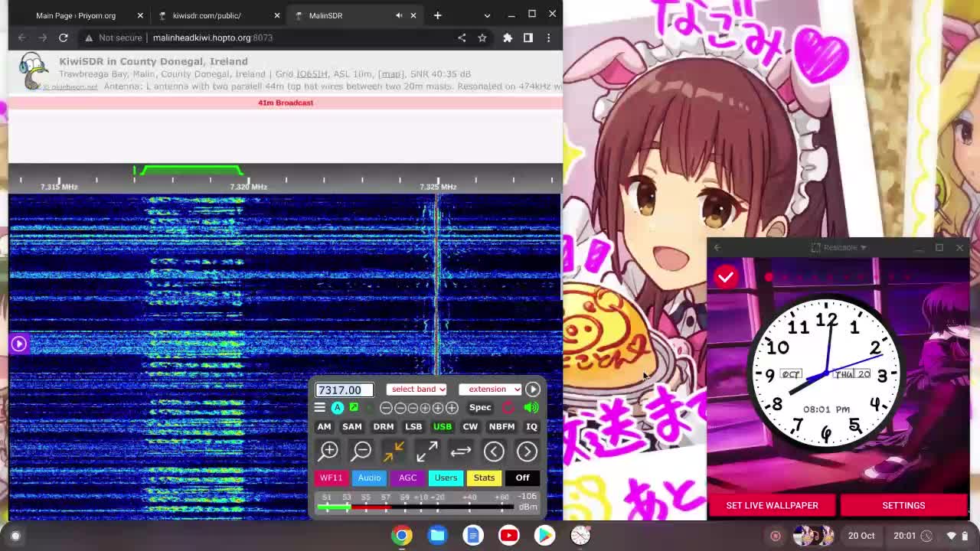Click the back arrow in the clock window
980x551 pixels.
717,247
